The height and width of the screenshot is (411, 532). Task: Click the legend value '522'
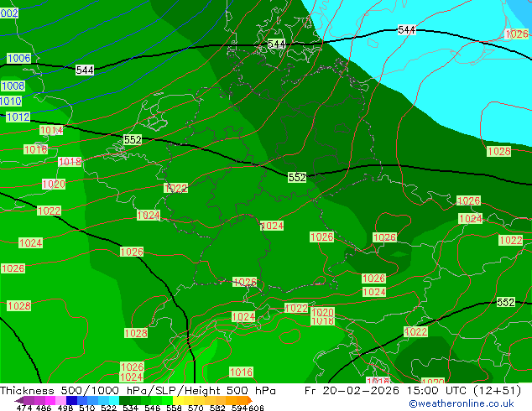click(108, 408)
